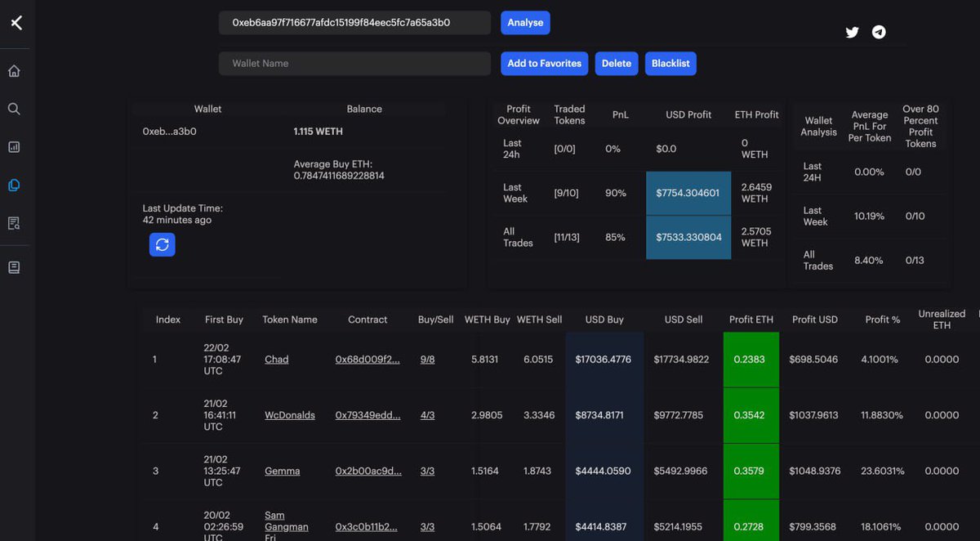This screenshot has width=980, height=541.
Task: Add this wallet to Favorites
Action: pos(544,63)
